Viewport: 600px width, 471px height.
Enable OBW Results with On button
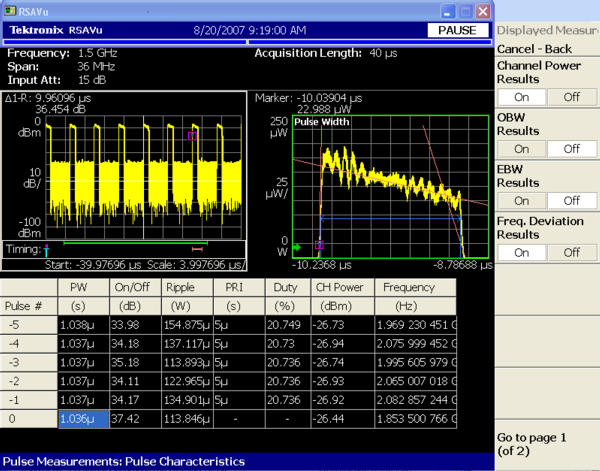521,148
